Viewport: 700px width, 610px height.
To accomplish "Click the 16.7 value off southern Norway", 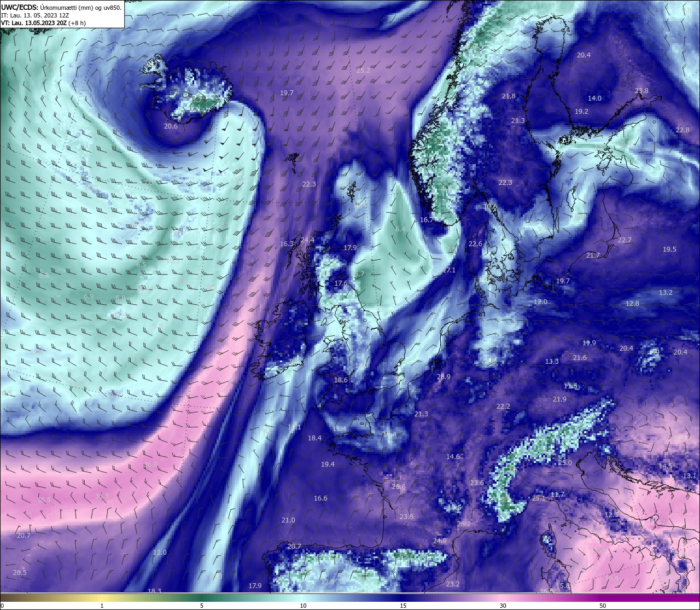I will click(427, 219).
